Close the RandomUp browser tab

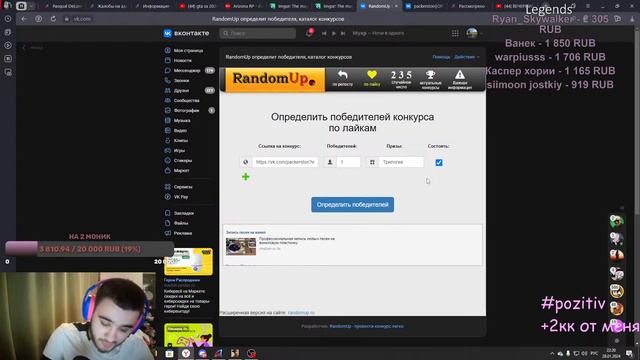(x=396, y=6)
